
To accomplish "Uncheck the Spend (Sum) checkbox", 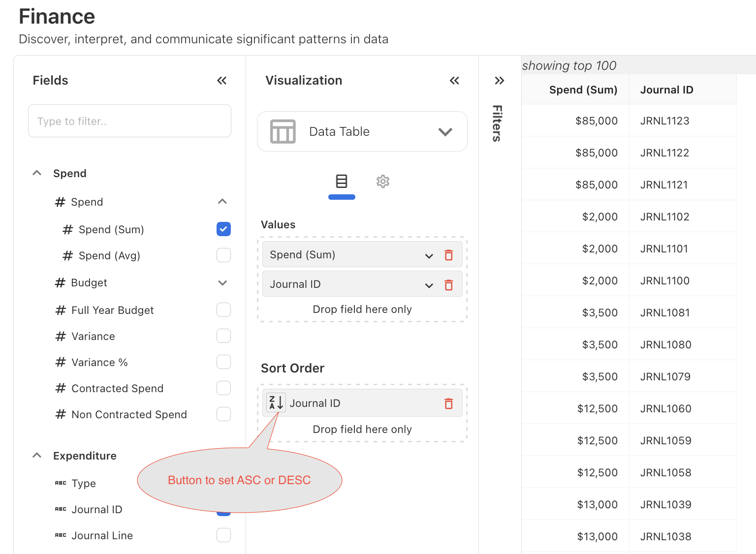I will 223,229.
